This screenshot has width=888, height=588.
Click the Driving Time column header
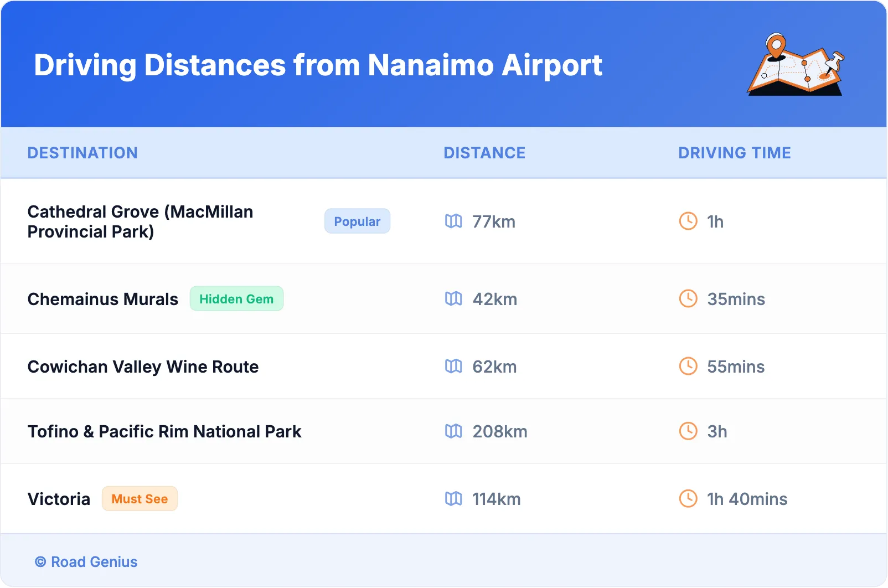pos(735,153)
